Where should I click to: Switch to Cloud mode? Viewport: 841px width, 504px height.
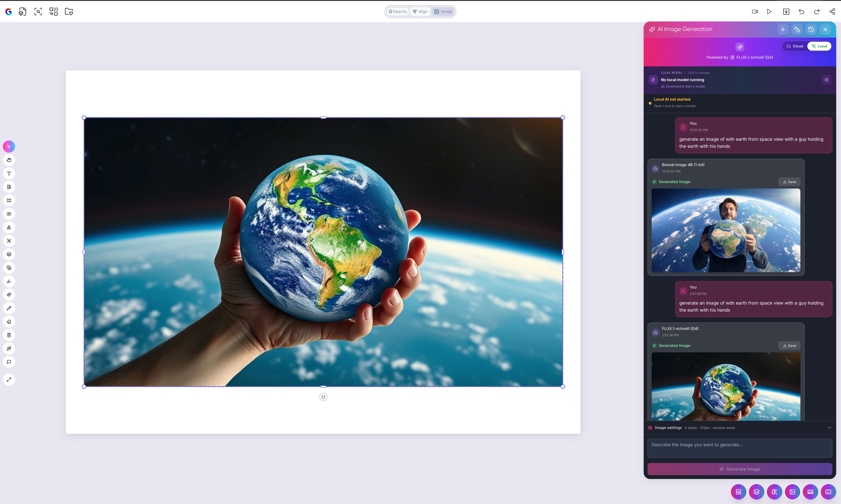[795, 46]
